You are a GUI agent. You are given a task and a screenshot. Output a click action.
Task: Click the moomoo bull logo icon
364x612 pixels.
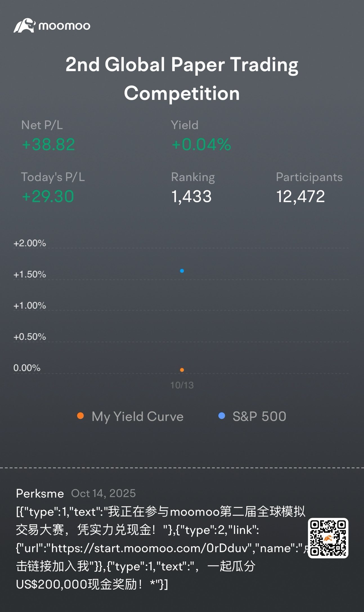24,26
